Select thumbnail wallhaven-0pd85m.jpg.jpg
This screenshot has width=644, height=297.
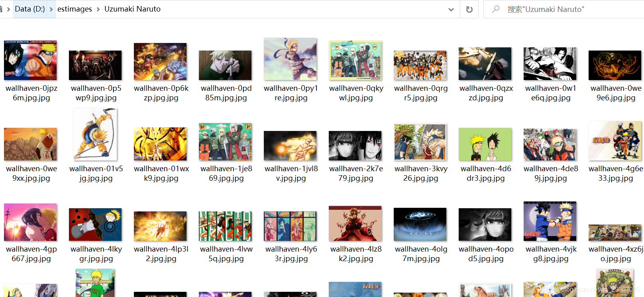(x=225, y=65)
